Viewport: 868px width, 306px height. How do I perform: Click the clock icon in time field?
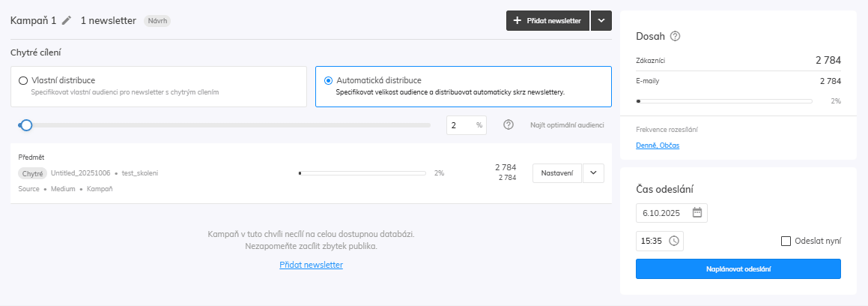point(673,241)
